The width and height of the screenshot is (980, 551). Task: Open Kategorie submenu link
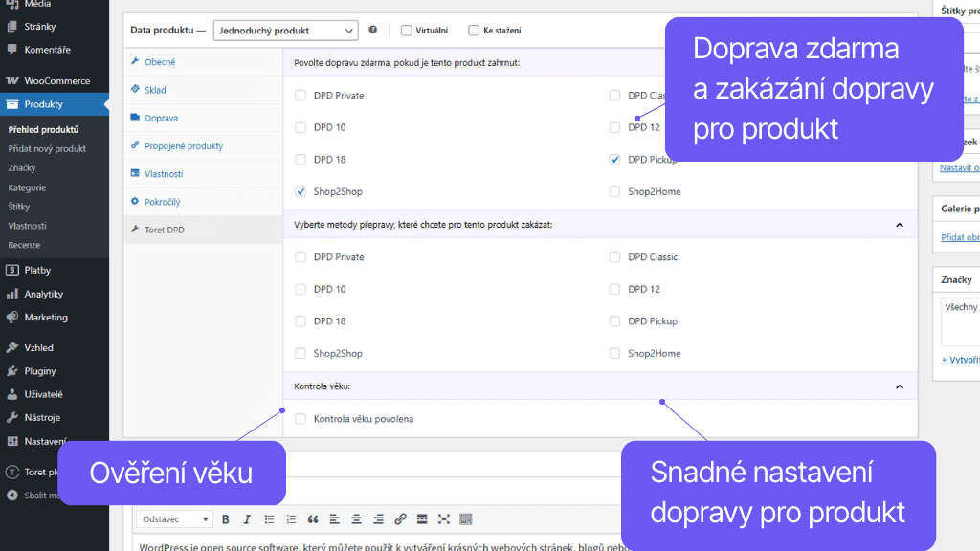pyautogui.click(x=27, y=187)
